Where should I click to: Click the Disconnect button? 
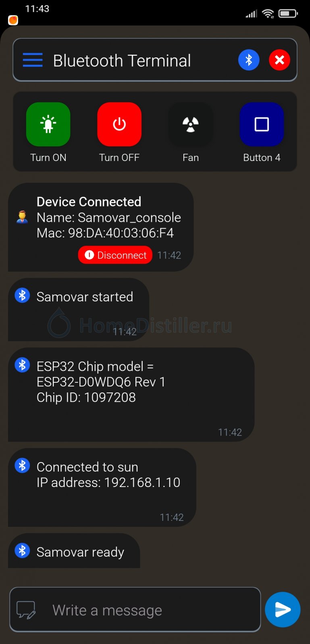click(115, 255)
